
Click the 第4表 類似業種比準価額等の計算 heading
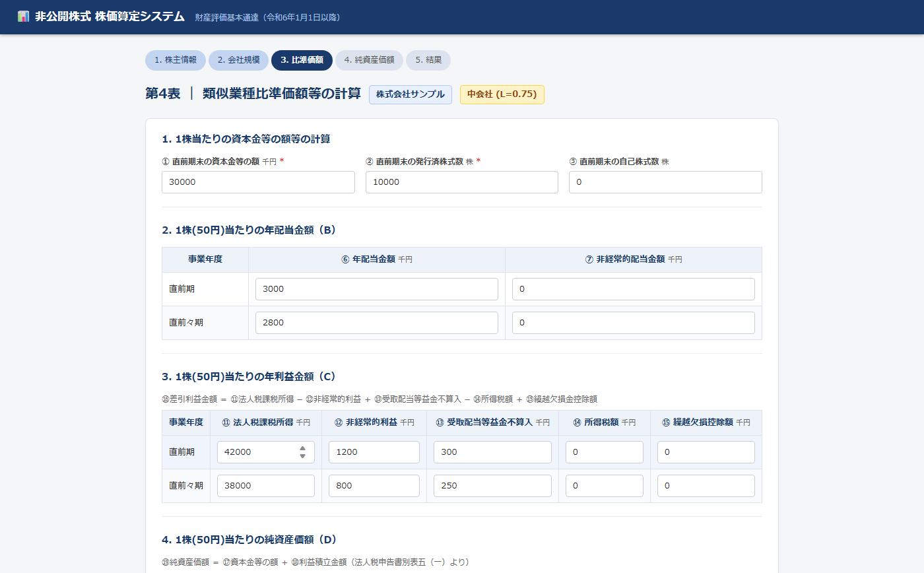253,94
